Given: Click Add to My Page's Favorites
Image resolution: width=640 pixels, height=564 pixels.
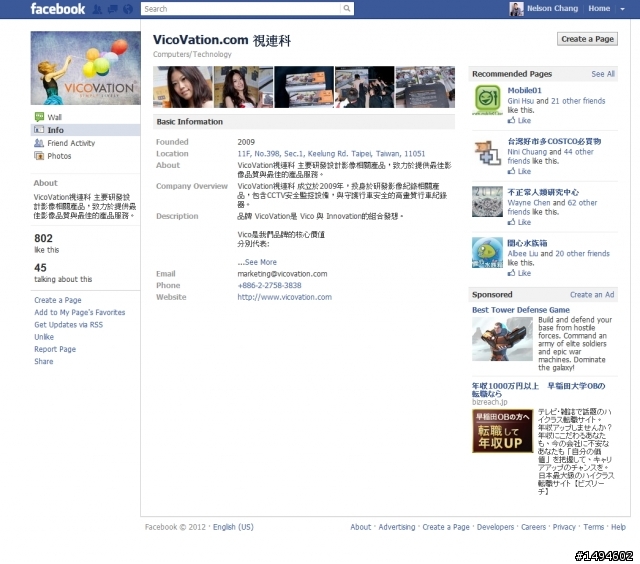Looking at the screenshot, I should (x=80, y=313).
